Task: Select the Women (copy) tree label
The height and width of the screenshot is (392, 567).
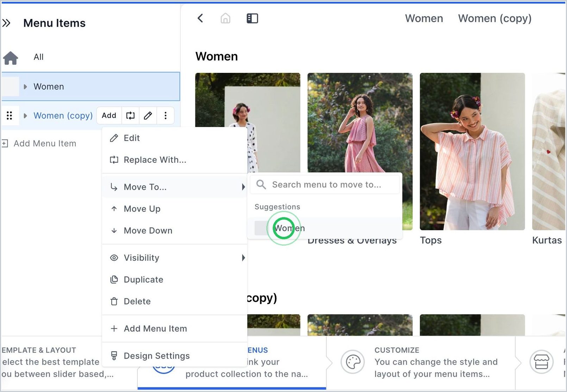Action: point(63,116)
